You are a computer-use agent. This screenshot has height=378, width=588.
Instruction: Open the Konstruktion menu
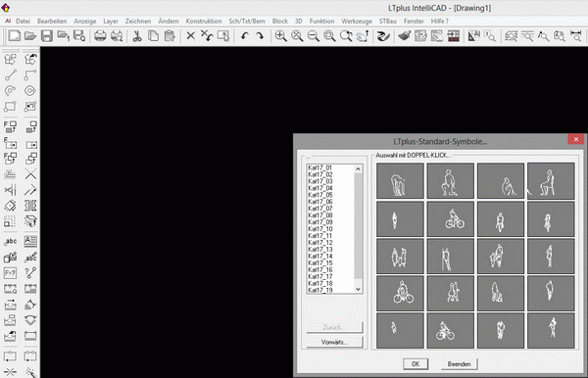point(204,22)
